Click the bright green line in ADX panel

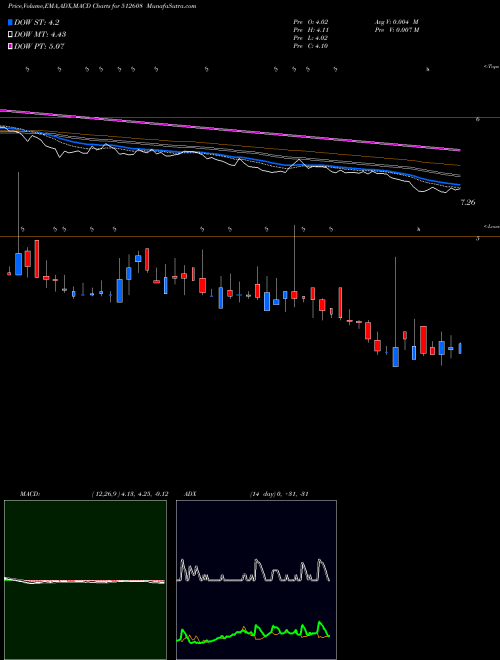click(255, 632)
